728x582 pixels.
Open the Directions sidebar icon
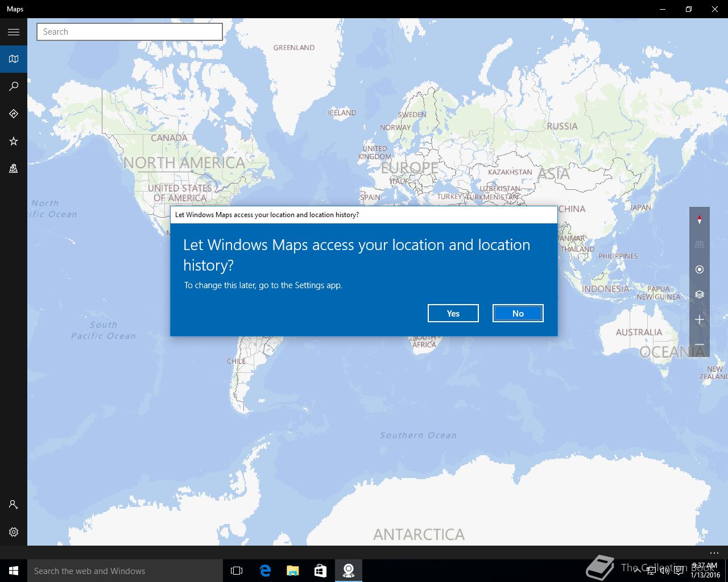point(14,114)
